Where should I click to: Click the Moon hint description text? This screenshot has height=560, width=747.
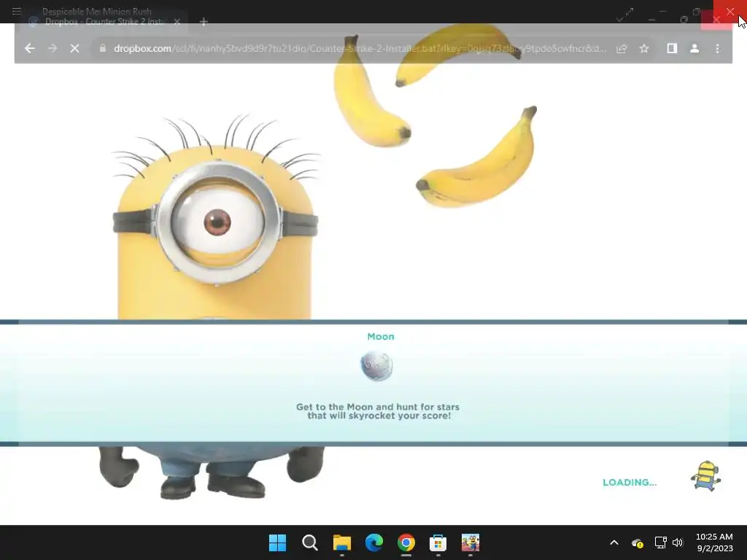coord(378,411)
